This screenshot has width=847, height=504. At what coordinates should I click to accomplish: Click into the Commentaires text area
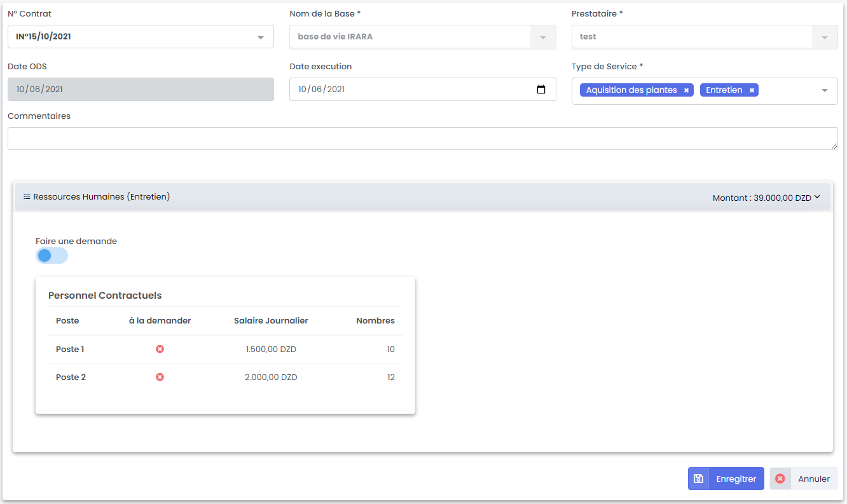422,139
